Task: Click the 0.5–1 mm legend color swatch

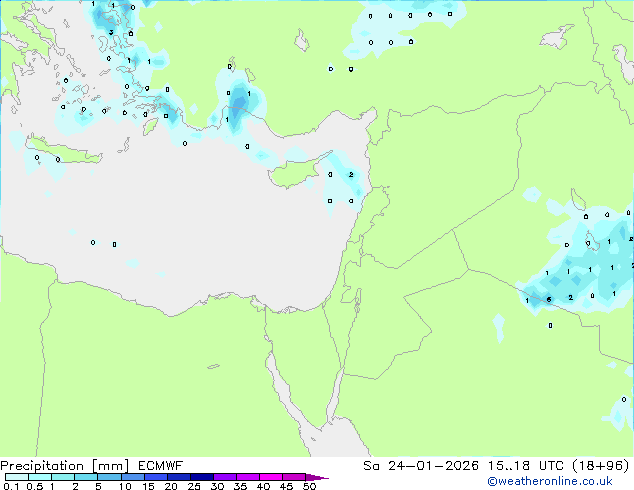Action: point(40,477)
